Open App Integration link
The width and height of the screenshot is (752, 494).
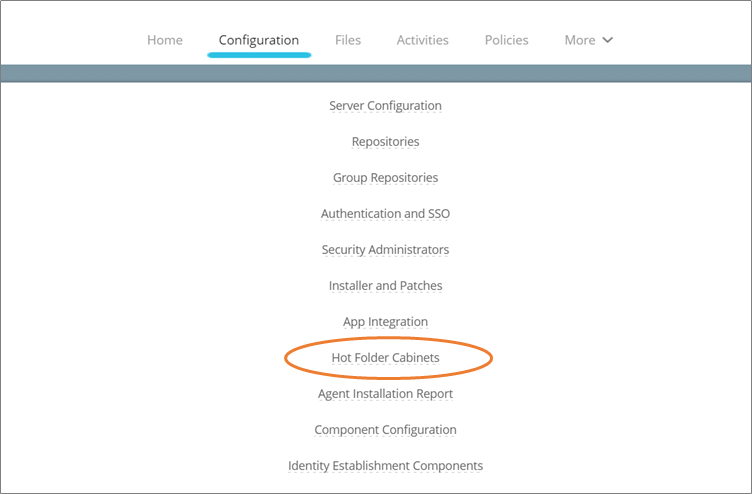tap(385, 321)
